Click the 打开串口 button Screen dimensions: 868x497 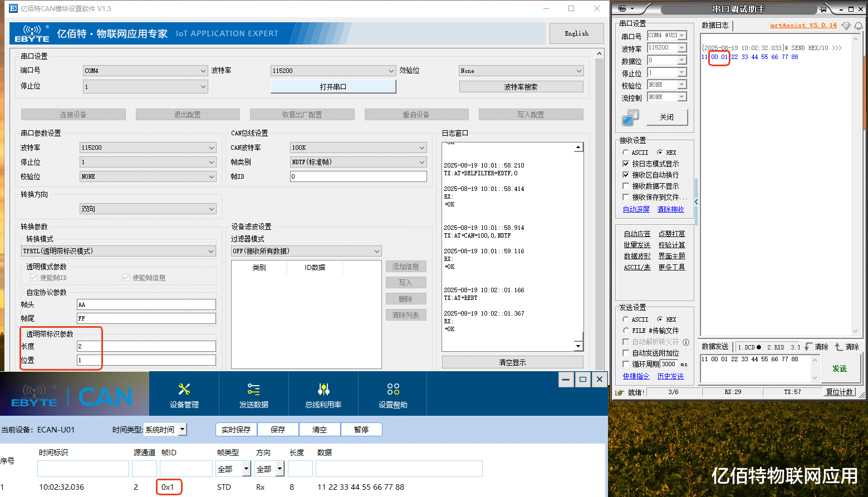pos(333,87)
